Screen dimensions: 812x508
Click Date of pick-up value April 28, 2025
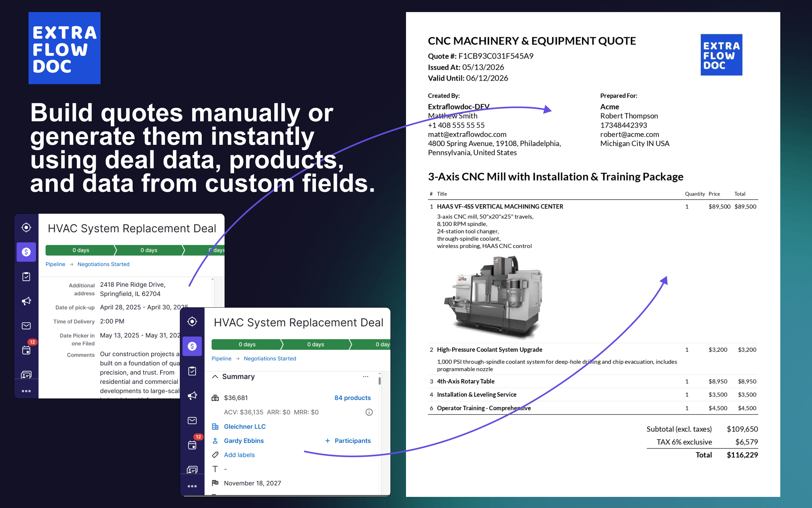[x=144, y=307]
